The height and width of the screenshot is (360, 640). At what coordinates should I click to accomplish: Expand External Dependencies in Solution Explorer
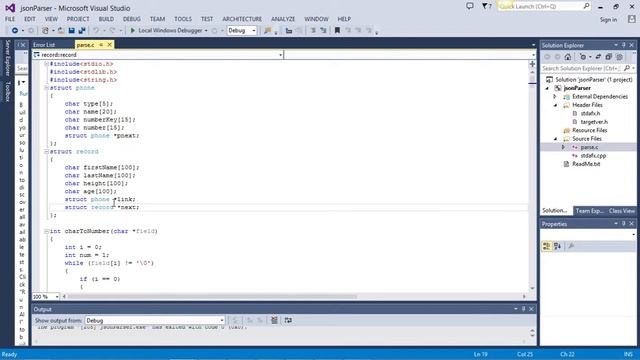tap(555, 97)
